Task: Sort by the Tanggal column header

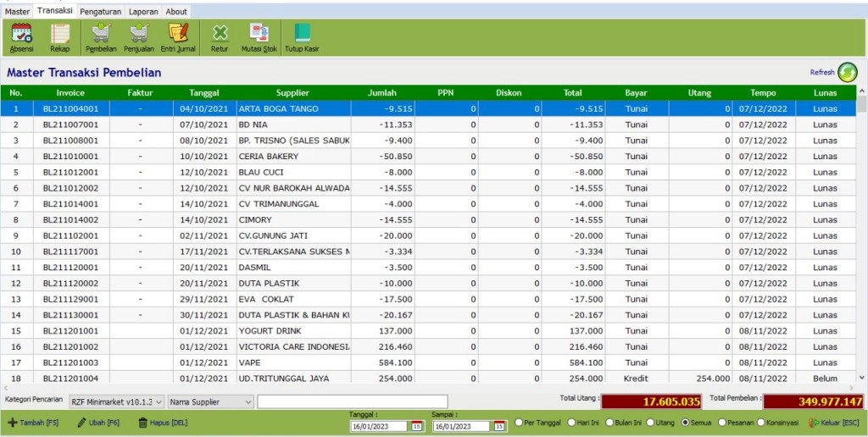Action: [x=204, y=93]
